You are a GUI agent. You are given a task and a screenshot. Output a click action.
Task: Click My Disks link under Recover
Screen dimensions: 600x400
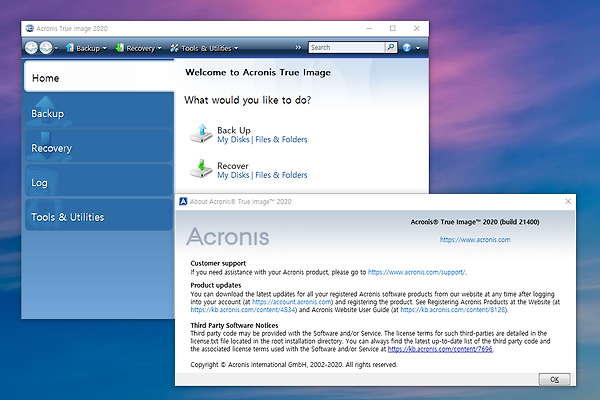pos(233,175)
